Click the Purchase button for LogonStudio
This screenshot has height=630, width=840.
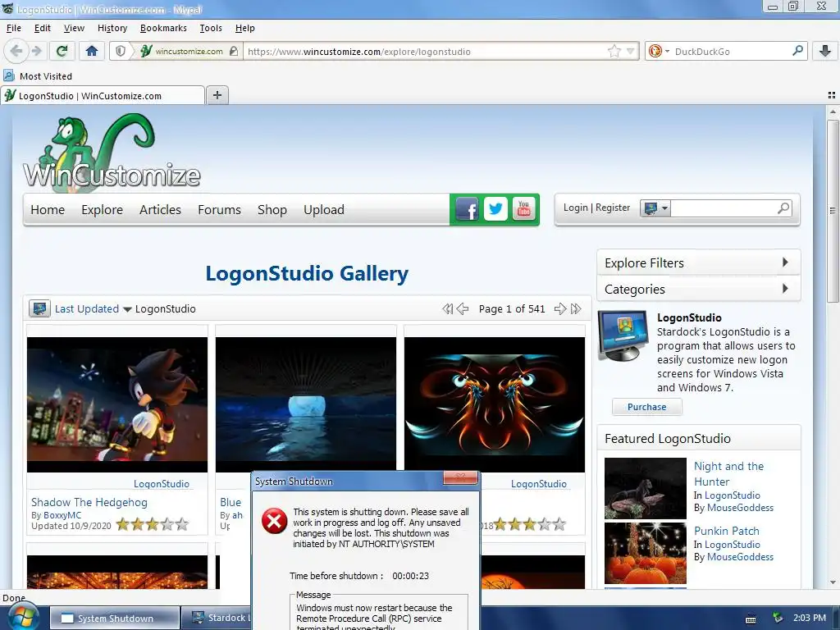click(646, 407)
